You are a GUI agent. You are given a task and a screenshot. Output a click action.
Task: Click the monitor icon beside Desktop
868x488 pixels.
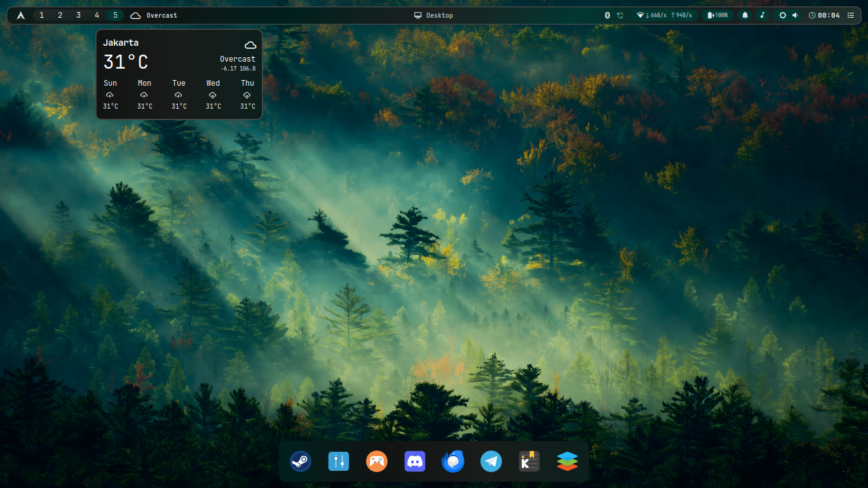point(417,15)
